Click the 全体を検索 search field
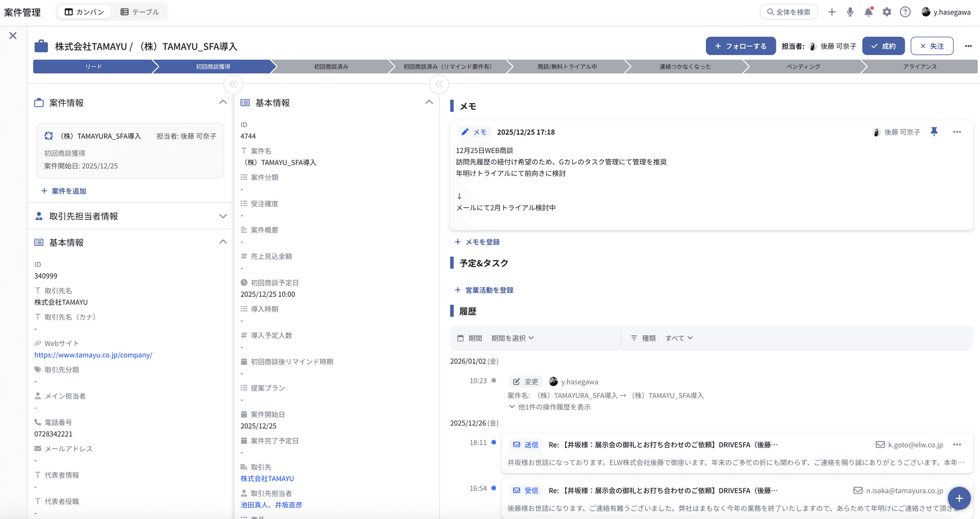Screen dimensions: 980x519 (x=788, y=11)
